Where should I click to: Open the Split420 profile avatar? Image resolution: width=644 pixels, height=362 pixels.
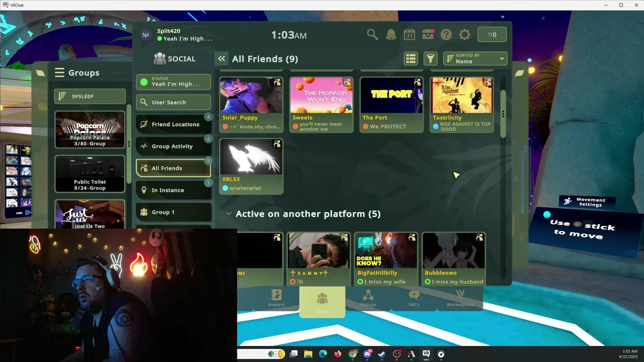pos(145,35)
